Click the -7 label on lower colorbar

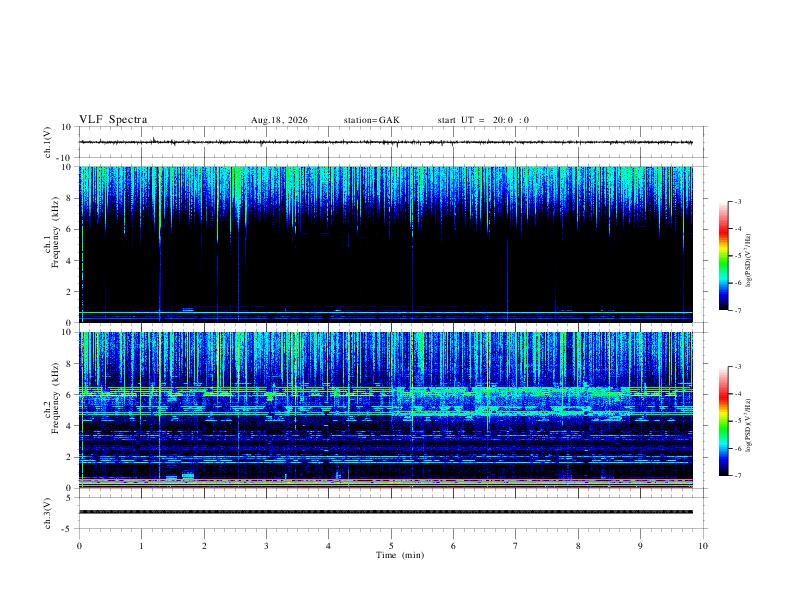(737, 476)
